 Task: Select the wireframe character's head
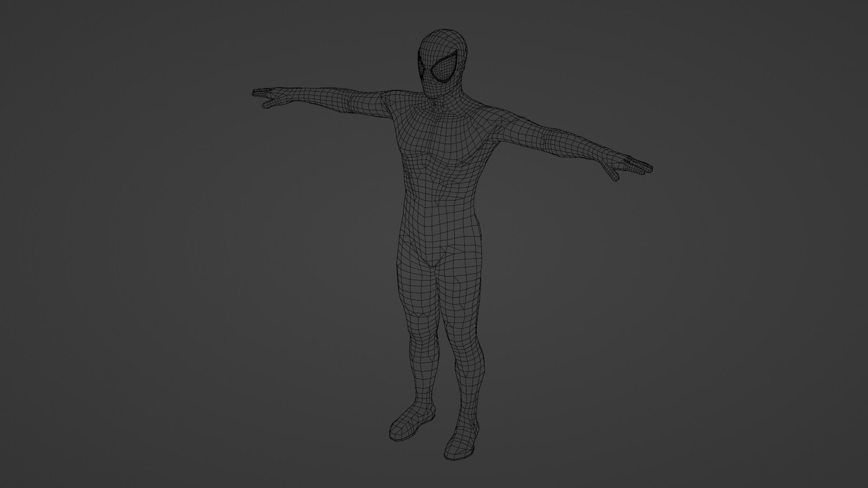(443, 63)
